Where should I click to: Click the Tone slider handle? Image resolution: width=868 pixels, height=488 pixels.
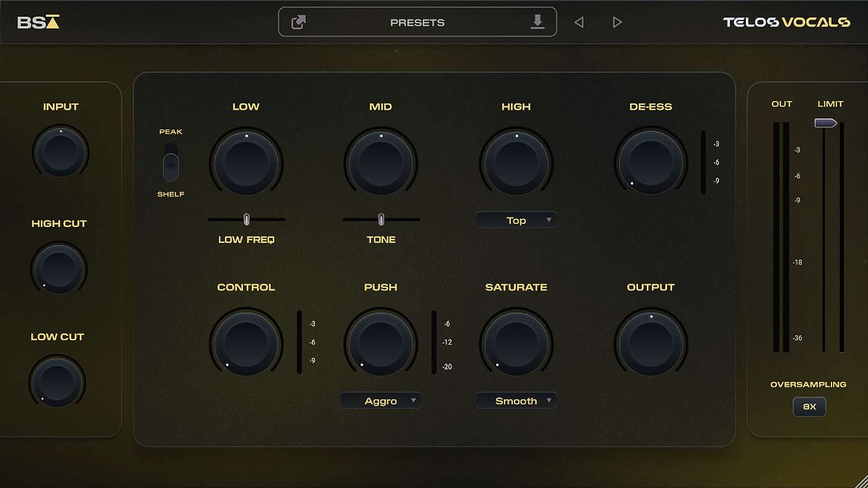coord(381,219)
